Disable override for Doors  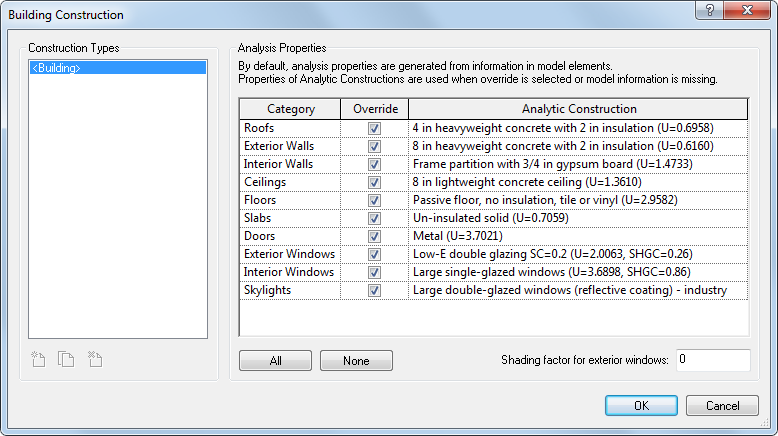tap(374, 237)
